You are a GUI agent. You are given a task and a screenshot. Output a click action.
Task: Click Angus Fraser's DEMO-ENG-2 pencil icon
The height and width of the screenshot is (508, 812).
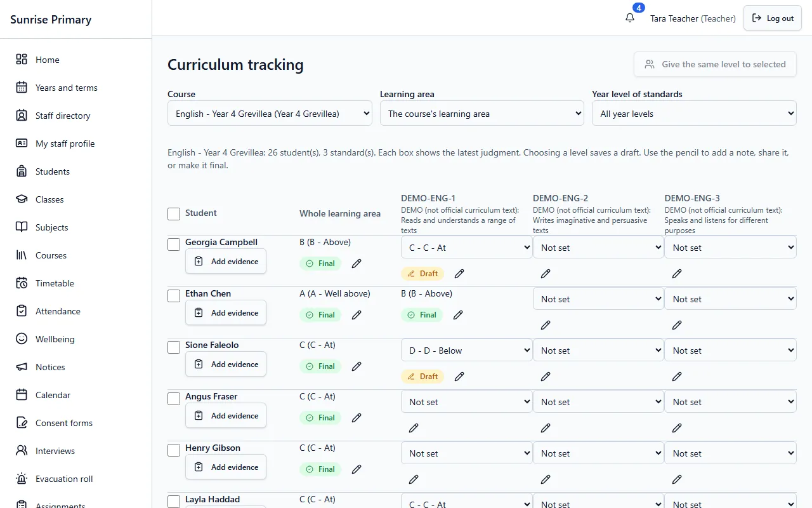coord(546,428)
